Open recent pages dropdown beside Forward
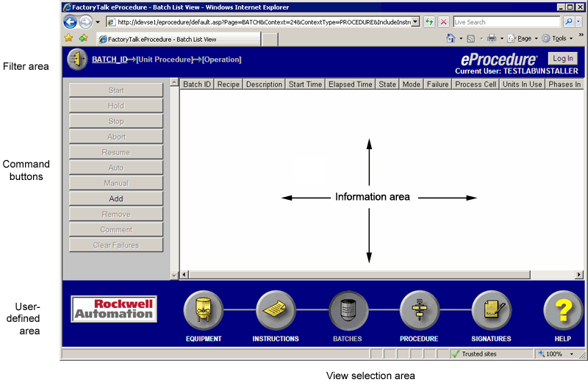Viewport: 588px width, 388px height. (98, 22)
